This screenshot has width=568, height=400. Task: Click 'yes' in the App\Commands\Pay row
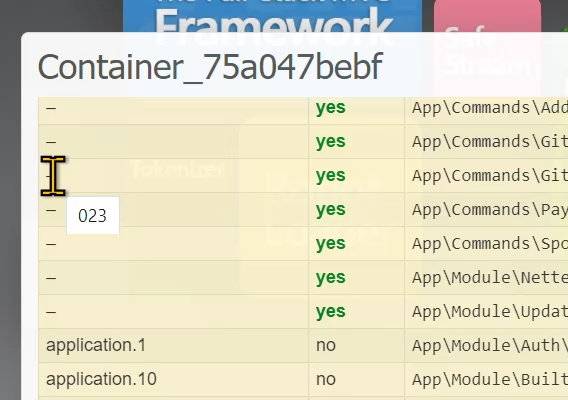[x=331, y=209]
